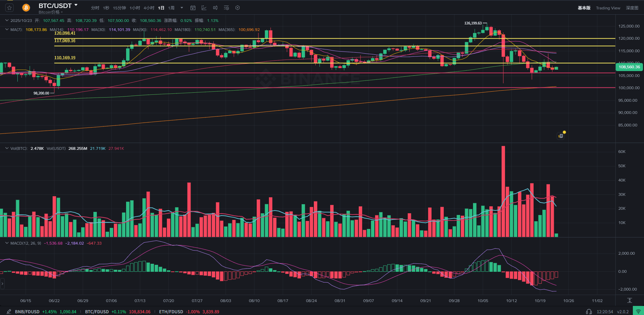Click the 涨跌幅 value 0.92%
Image resolution: width=644 pixels, height=315 pixels.
point(186,21)
